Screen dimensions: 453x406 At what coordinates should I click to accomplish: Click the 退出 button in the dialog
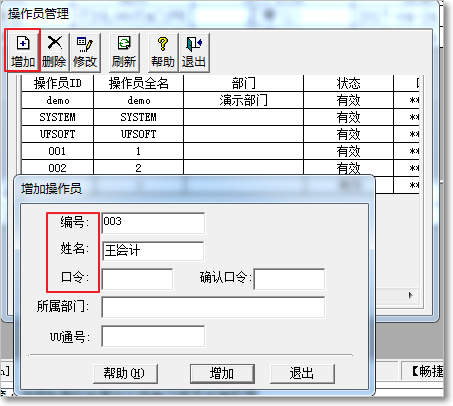click(x=302, y=373)
